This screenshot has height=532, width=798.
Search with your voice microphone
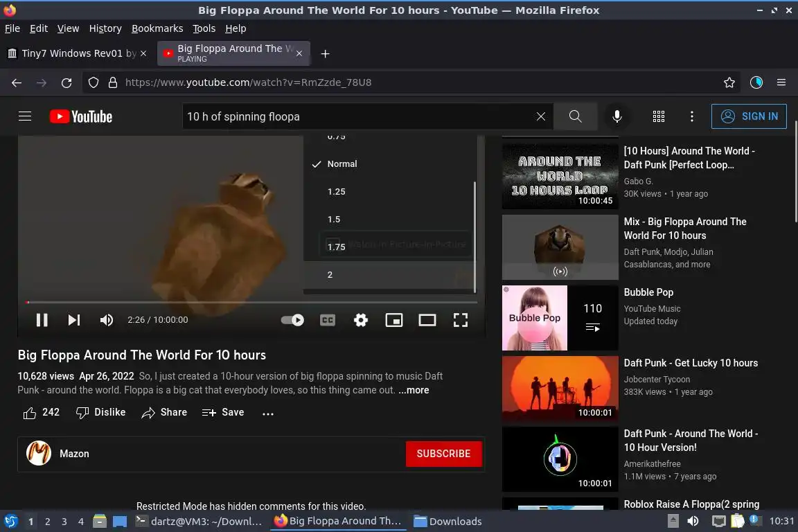pos(617,116)
